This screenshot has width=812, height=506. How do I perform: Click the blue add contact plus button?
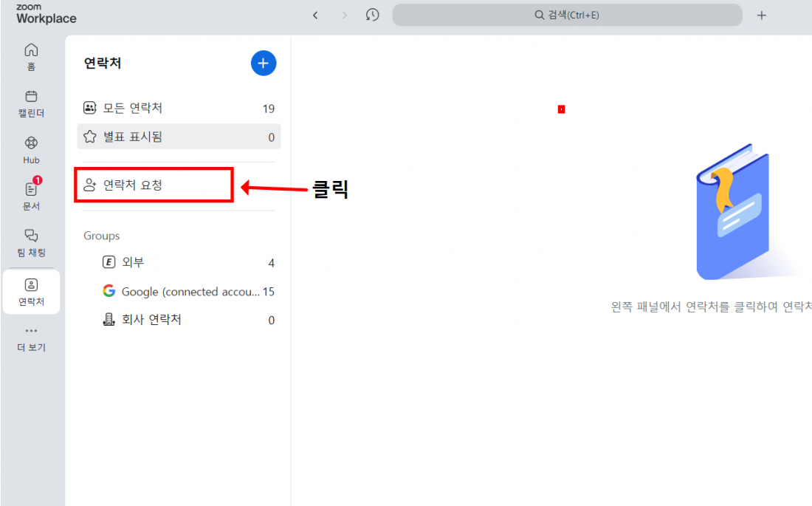pyautogui.click(x=264, y=64)
